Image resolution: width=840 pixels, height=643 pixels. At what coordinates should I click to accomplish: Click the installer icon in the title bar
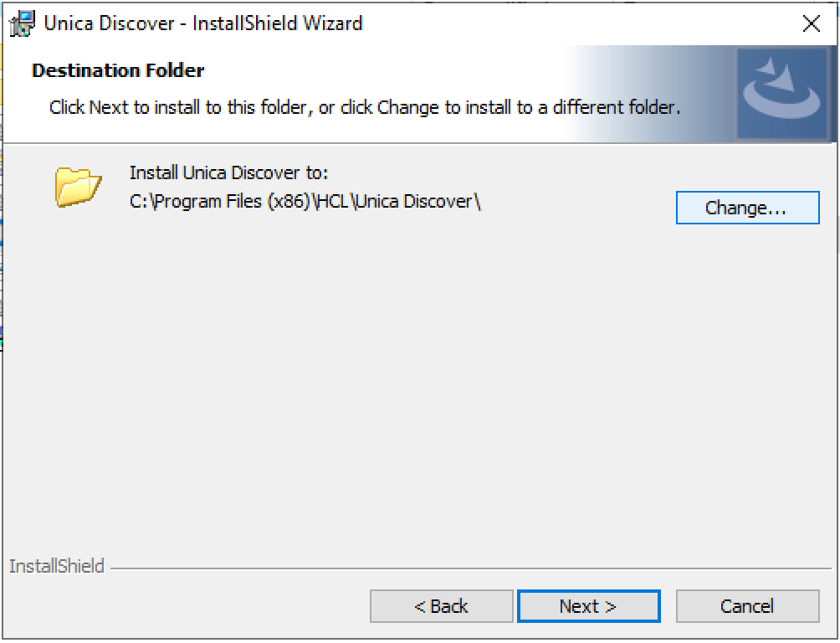22,23
